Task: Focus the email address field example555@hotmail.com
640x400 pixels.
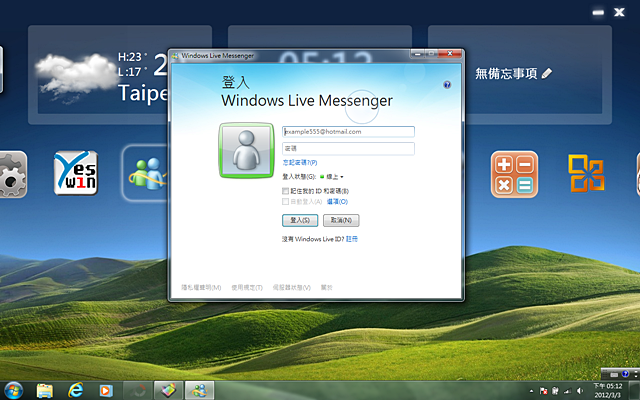Action: click(348, 132)
